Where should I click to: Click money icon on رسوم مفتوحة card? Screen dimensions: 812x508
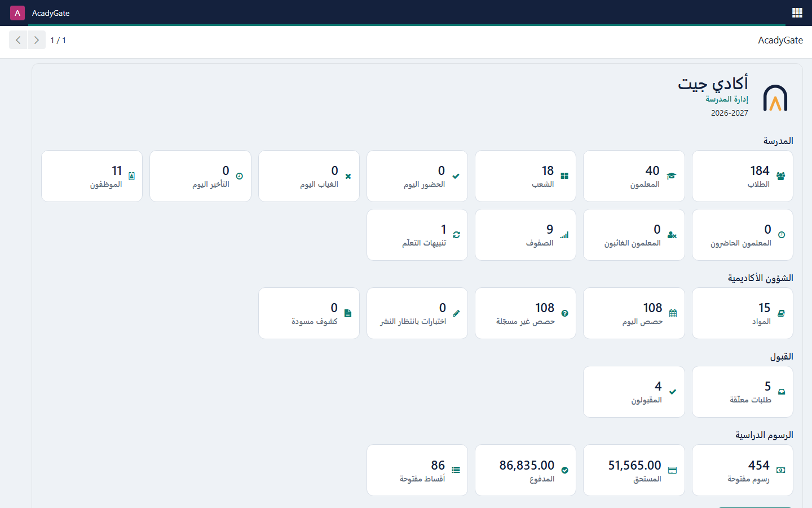(x=781, y=470)
